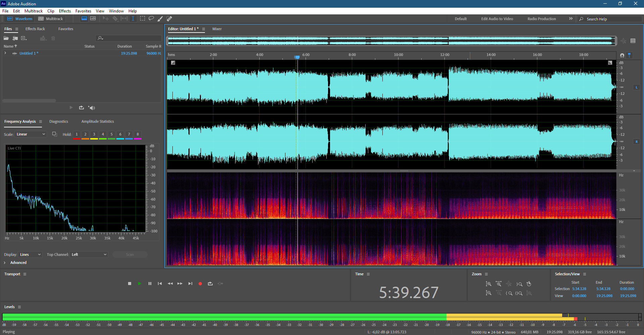Click the blue playhead marker on the timeline
The image size is (644, 335).
pos(297,57)
